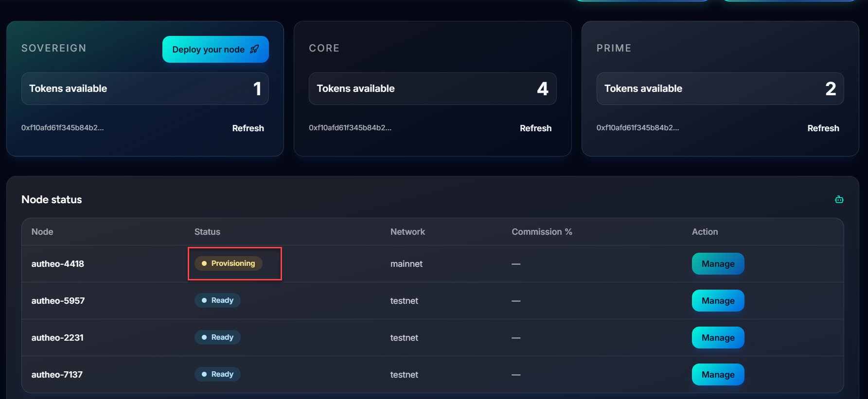Click Sovereign Tokens available count 1
The width and height of the screenshot is (868, 399).
pos(257,88)
